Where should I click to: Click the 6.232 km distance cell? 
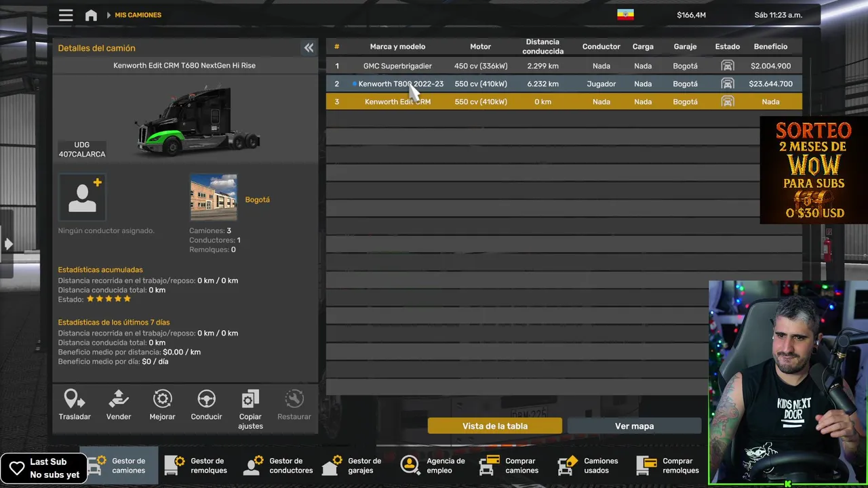(542, 84)
